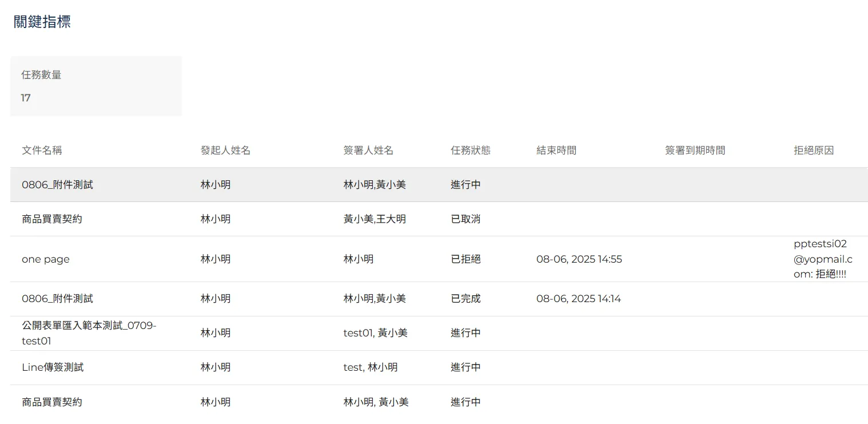Click the 已拒絕 status cell
Screen dimensions: 868x424
(x=465, y=259)
